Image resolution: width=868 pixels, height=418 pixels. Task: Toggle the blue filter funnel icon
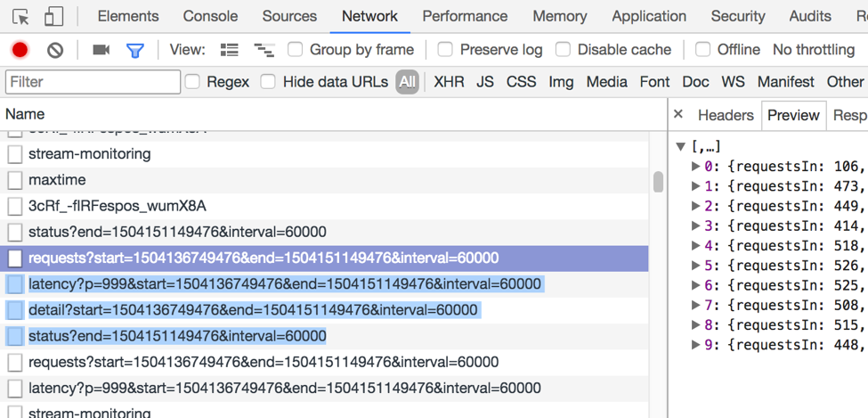[x=135, y=51]
